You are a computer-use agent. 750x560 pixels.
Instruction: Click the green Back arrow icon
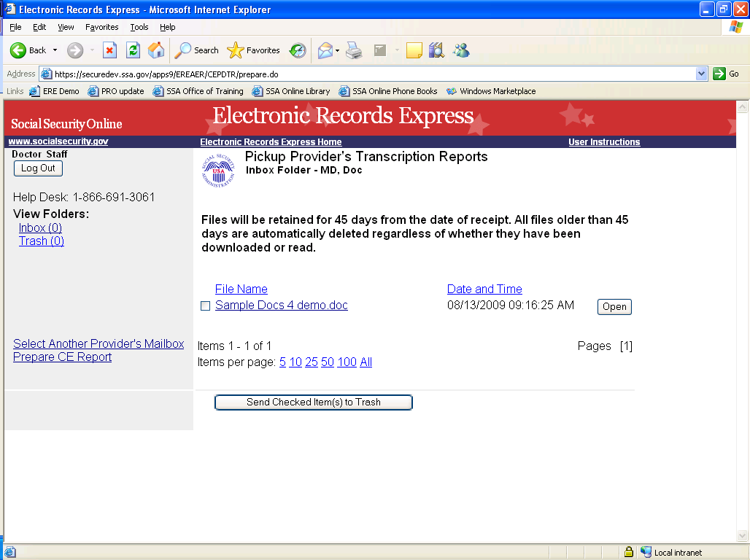coord(18,50)
